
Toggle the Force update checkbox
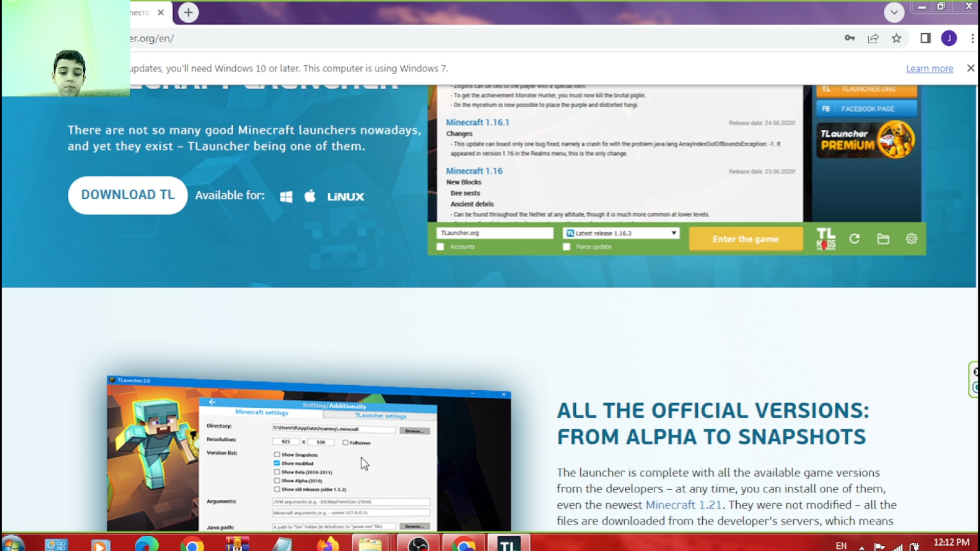(566, 247)
